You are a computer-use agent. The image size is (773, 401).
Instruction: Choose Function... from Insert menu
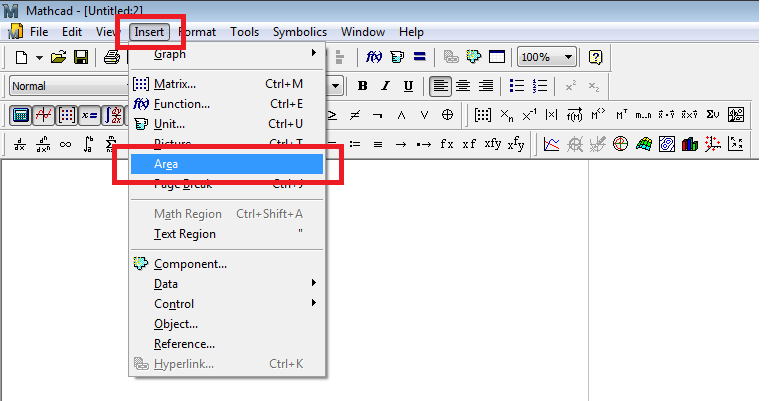(227, 104)
